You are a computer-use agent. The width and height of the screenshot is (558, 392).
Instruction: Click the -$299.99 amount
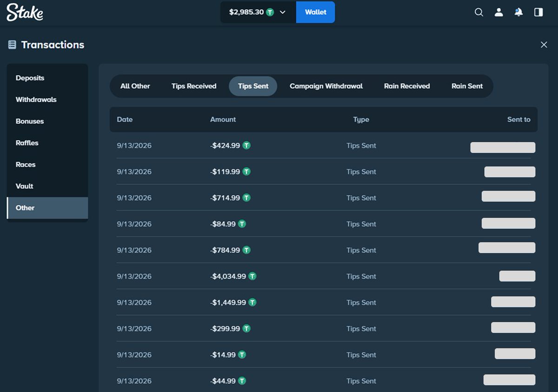225,328
